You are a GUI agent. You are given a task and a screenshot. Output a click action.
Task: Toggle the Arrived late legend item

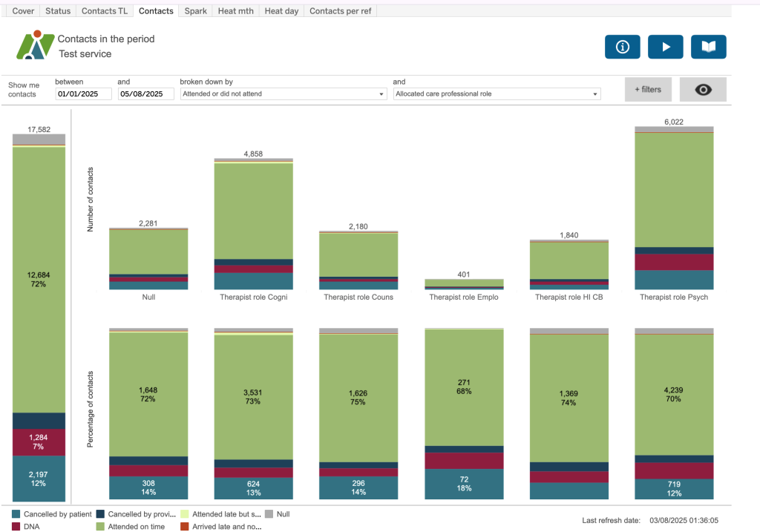pyautogui.click(x=223, y=527)
